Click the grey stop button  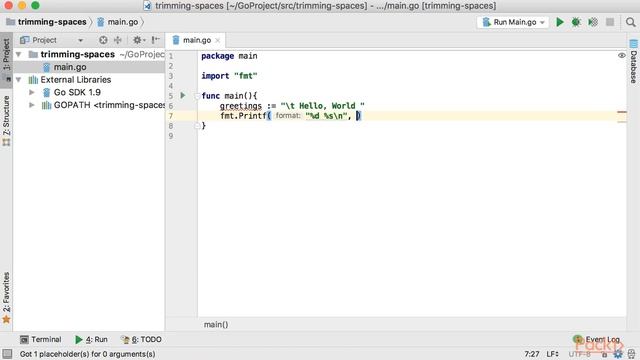[610, 22]
